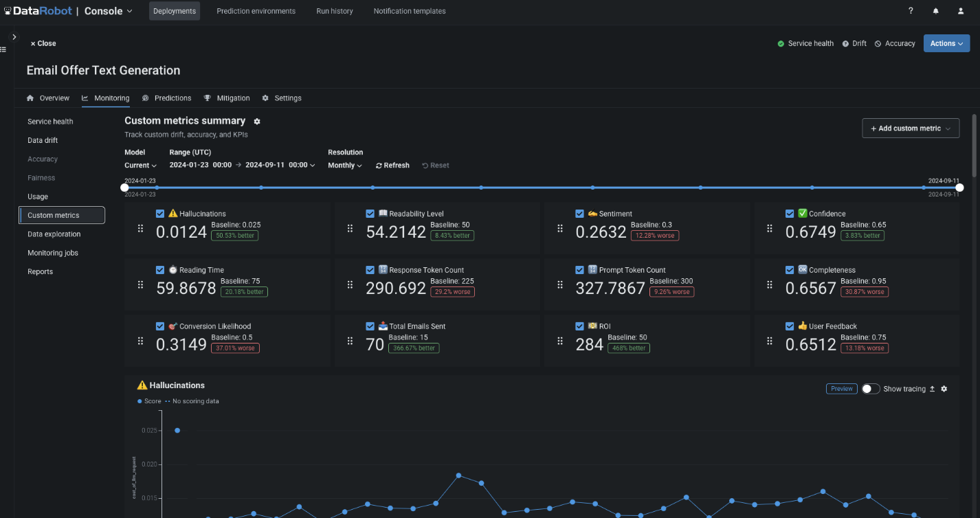
Task: Click the help question mark icon
Action: (910, 10)
